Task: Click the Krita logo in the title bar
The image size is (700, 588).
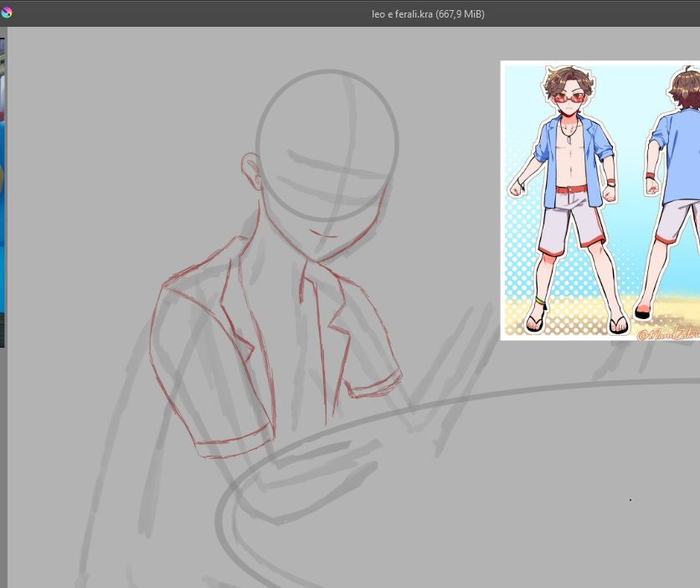Action: (8, 13)
